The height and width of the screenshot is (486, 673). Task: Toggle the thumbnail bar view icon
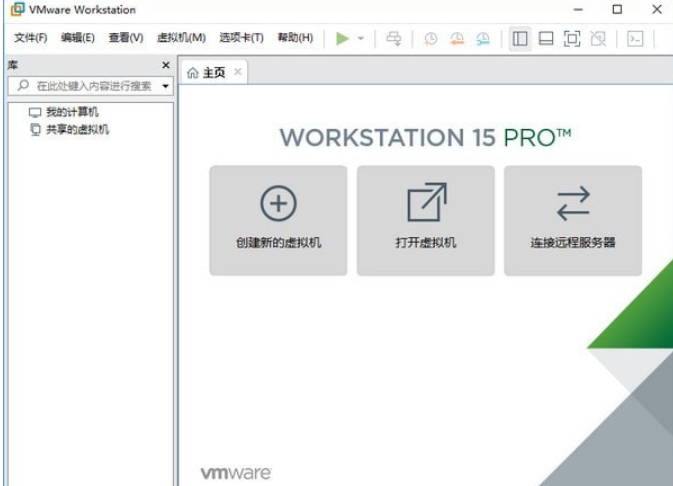coord(546,39)
